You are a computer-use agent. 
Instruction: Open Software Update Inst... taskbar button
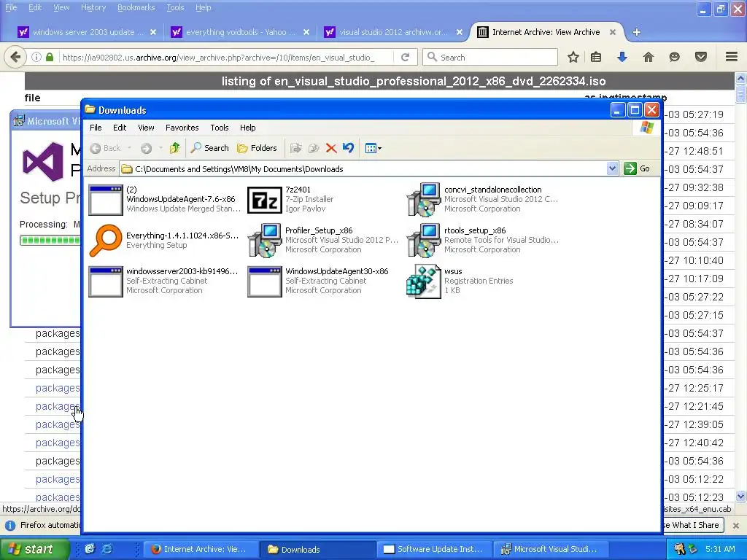coord(433,549)
